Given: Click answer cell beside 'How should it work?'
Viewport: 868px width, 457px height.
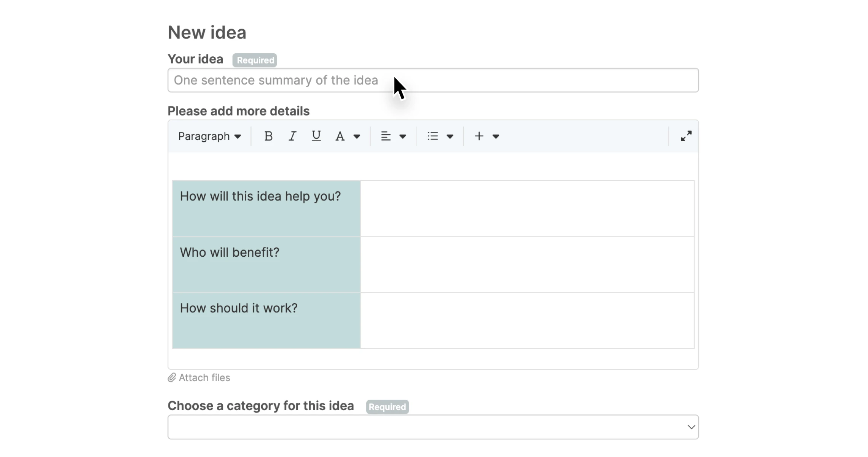Looking at the screenshot, I should 527,320.
